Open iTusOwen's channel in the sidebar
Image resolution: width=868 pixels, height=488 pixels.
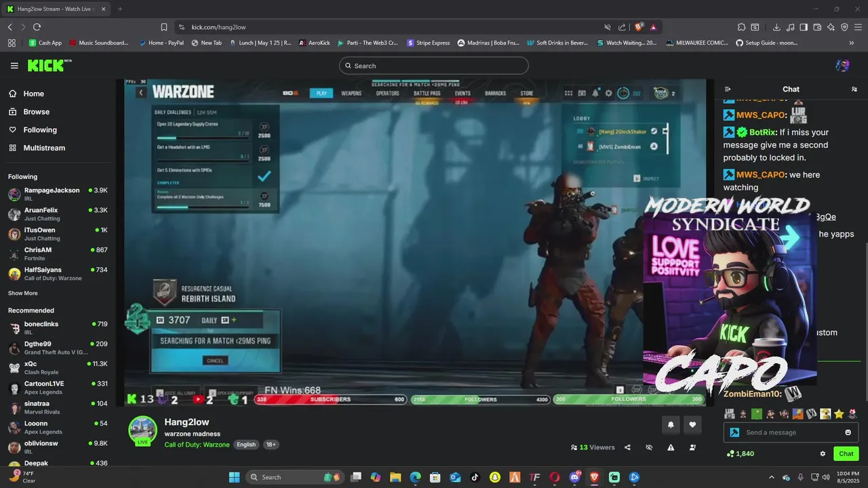coord(58,234)
